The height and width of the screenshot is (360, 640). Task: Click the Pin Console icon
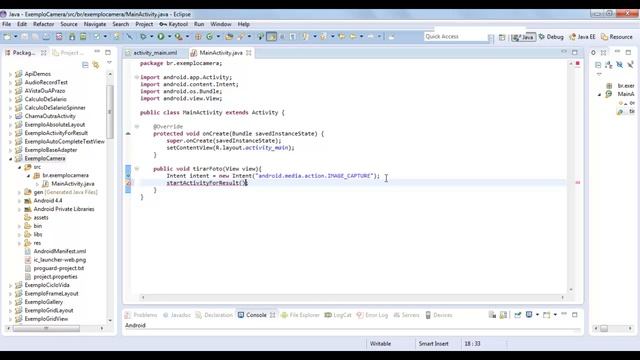point(518,315)
